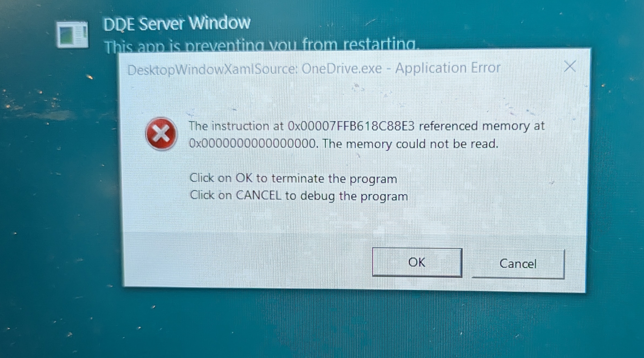Click OK to terminate the program
Image resolution: width=644 pixels, height=358 pixels.
click(x=417, y=263)
